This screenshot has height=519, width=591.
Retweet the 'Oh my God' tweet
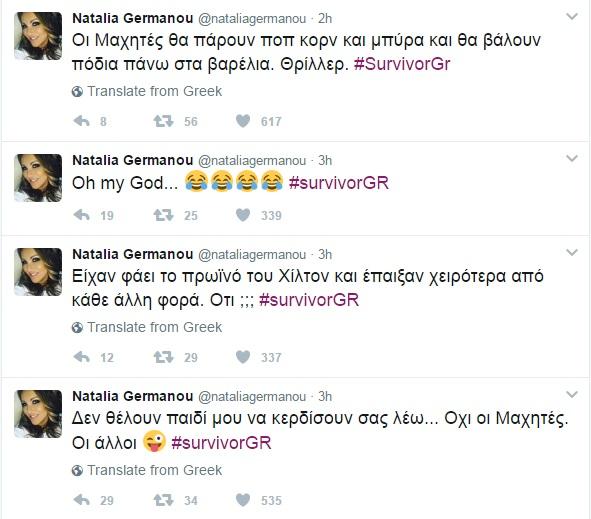click(163, 215)
